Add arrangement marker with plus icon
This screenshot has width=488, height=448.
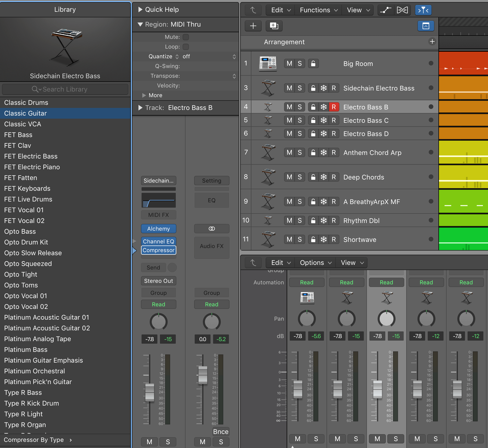pos(432,42)
